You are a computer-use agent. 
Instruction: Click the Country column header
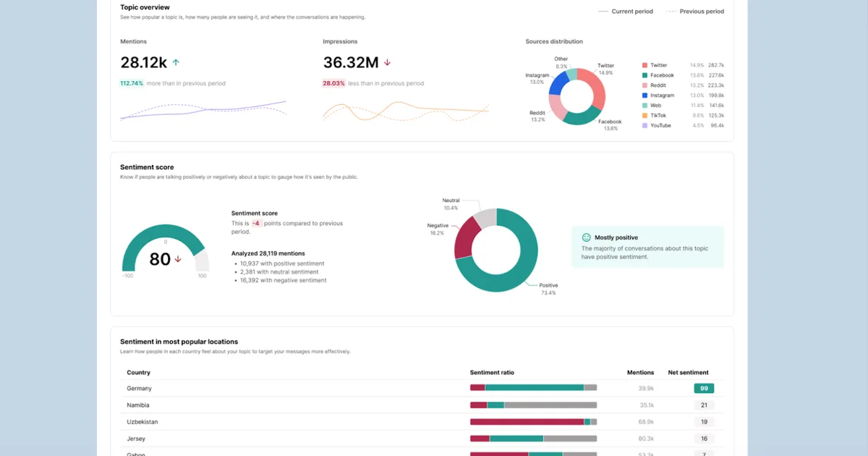tap(138, 373)
